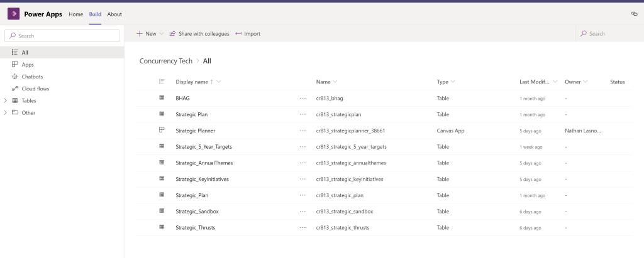Open more options for Strategic_Sandbox row
The height and width of the screenshot is (258, 644).
pos(303,212)
